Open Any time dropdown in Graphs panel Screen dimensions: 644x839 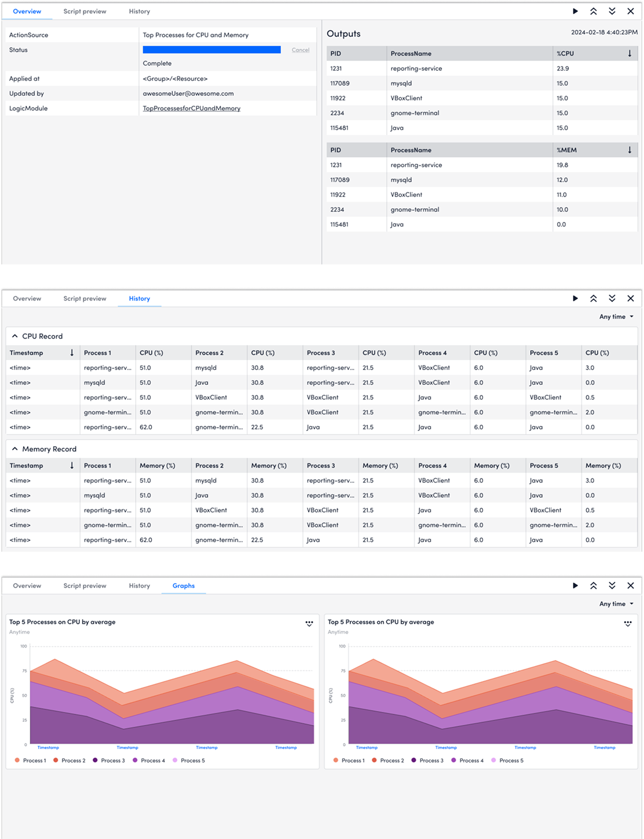616,603
